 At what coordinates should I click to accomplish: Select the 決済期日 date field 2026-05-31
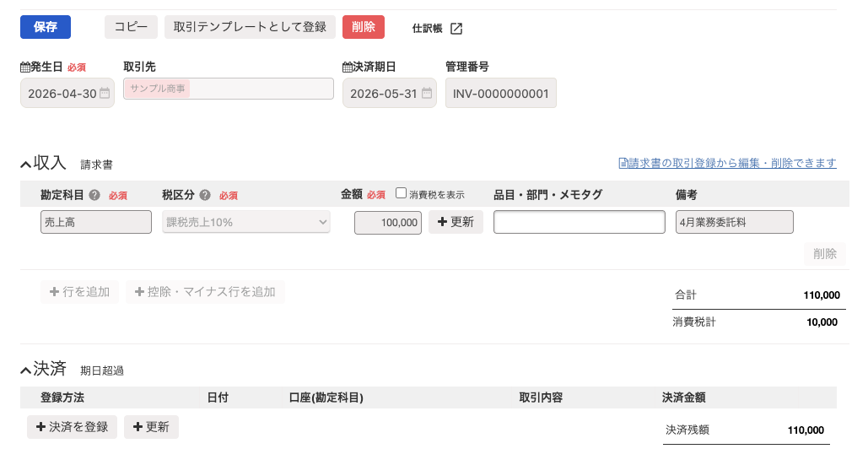(390, 93)
